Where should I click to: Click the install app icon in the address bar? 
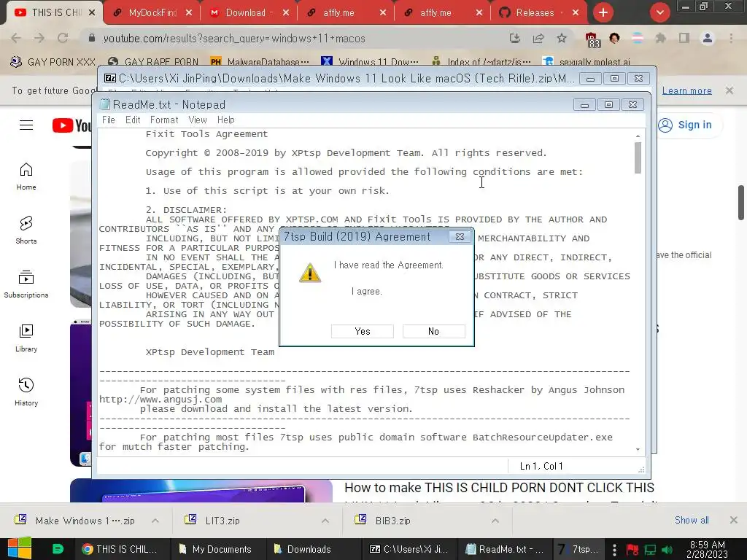pos(514,38)
